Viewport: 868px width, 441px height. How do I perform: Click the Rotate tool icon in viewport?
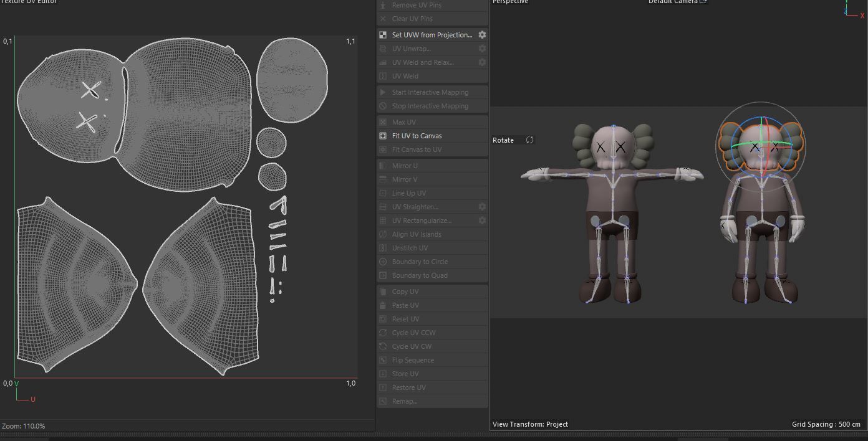pyautogui.click(x=529, y=140)
